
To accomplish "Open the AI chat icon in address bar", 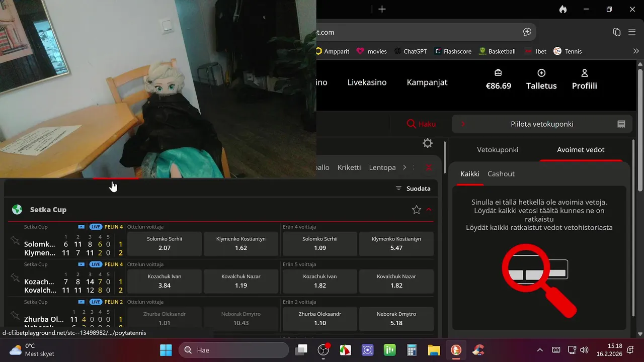I will pos(527,32).
